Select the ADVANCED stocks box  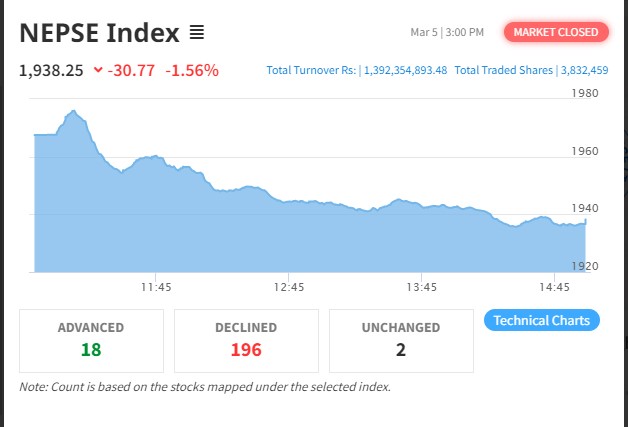tap(91, 340)
